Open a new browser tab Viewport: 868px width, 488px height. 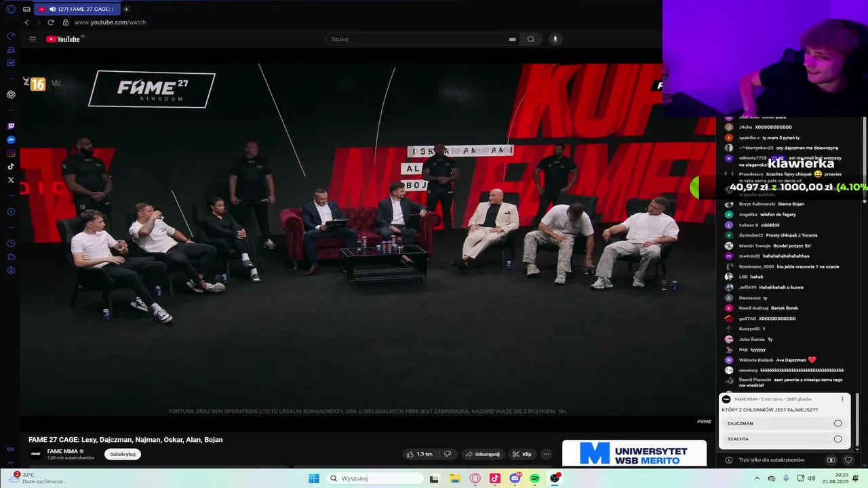[126, 9]
